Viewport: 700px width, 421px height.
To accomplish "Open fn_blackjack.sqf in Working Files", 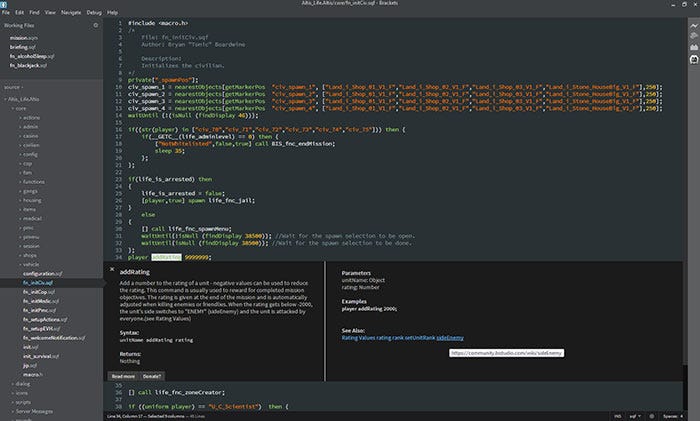I will (x=27, y=65).
